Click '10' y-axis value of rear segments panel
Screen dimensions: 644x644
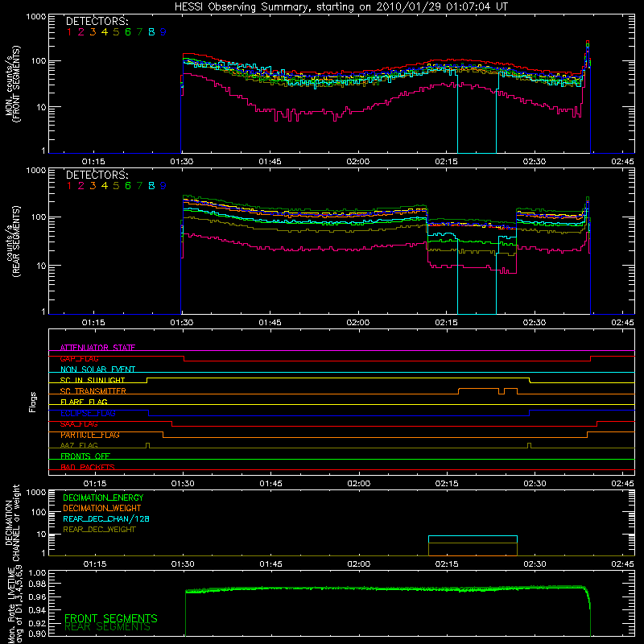[x=41, y=266]
